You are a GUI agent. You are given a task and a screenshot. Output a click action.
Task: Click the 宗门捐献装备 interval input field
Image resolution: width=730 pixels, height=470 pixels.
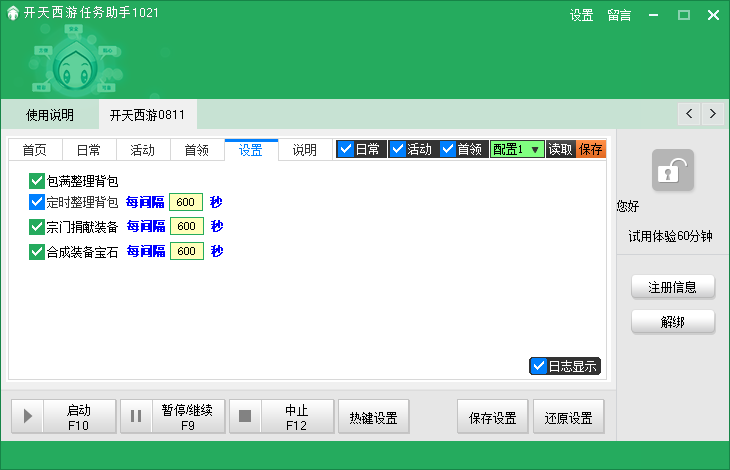tap(186, 227)
